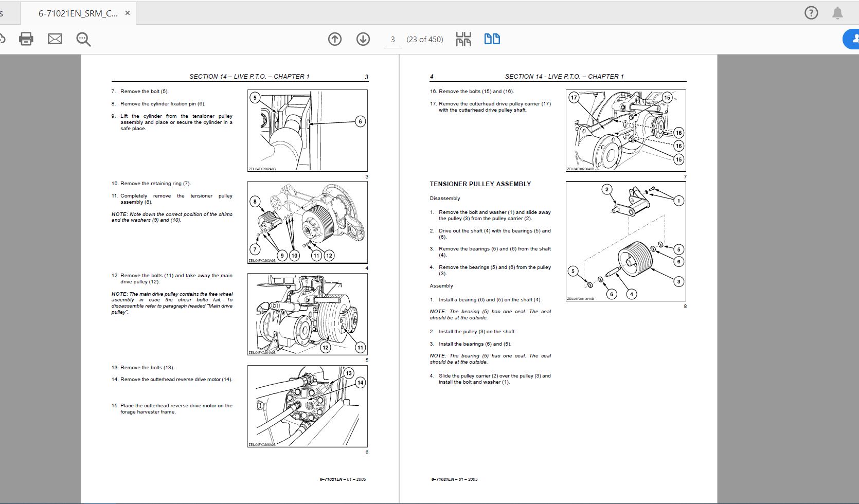Click step 15 about the forage harvester frame
The height and width of the screenshot is (504, 859).
coord(172,409)
